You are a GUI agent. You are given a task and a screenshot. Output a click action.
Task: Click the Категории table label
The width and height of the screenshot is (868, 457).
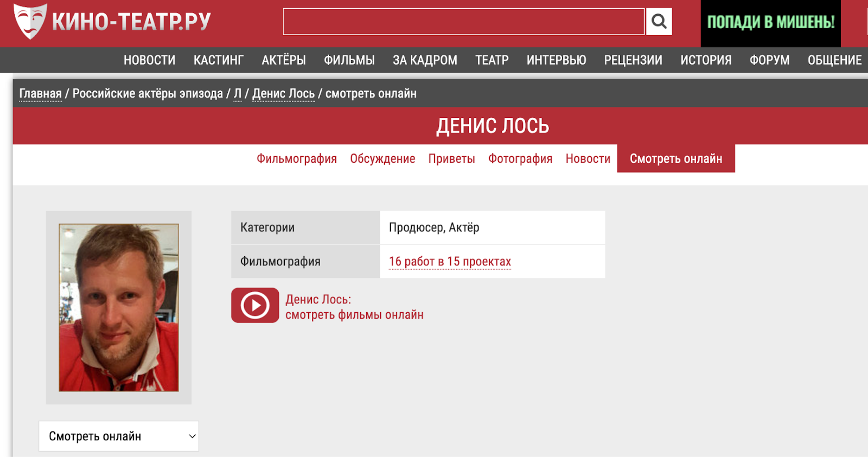point(267,227)
